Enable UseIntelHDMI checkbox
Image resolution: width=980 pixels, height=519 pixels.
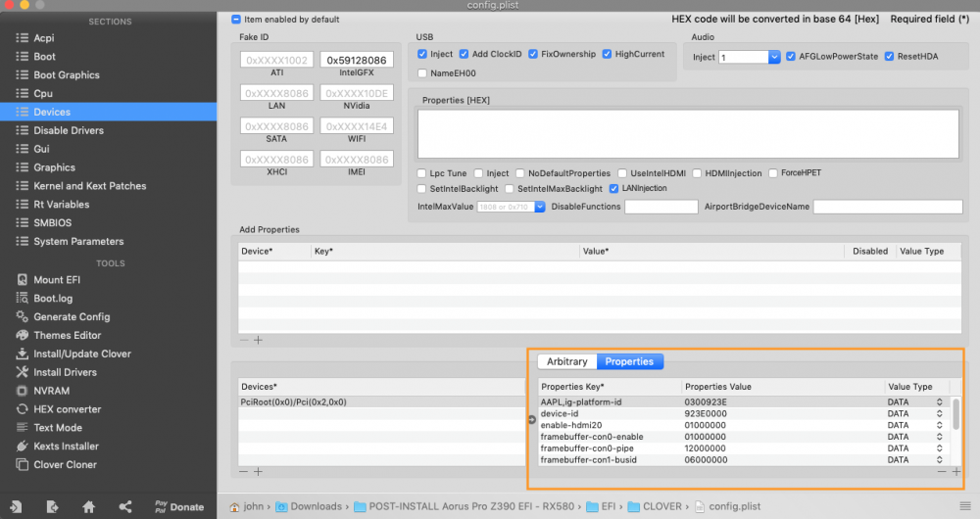click(x=622, y=173)
